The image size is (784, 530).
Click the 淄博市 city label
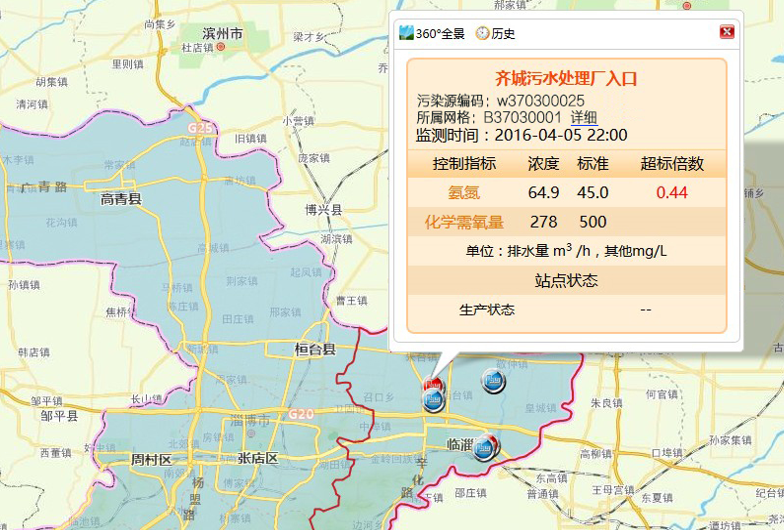click(250, 420)
